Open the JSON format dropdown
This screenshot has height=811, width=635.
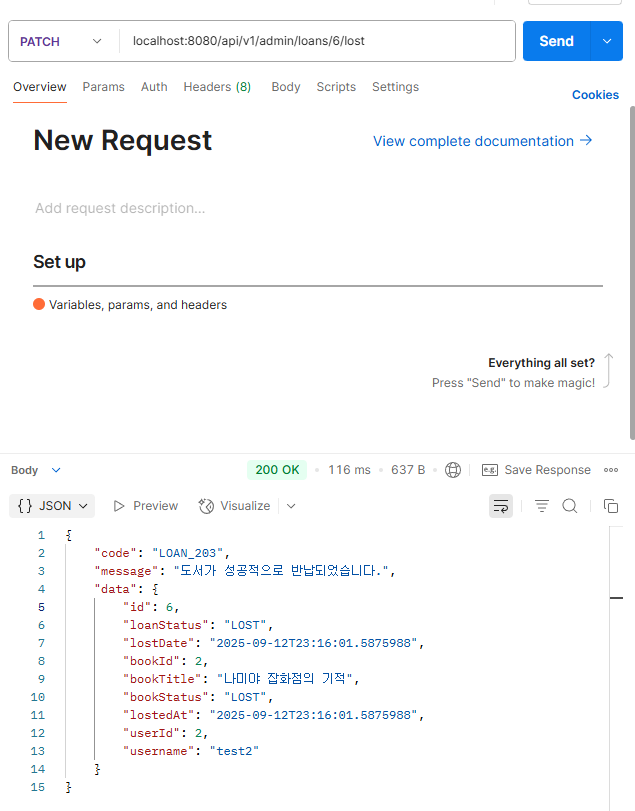[x=52, y=506]
